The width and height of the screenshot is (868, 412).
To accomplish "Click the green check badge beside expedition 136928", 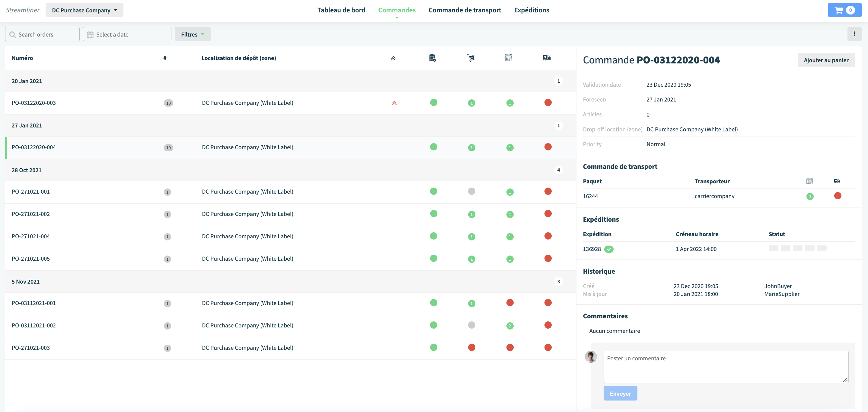I will [x=609, y=249].
